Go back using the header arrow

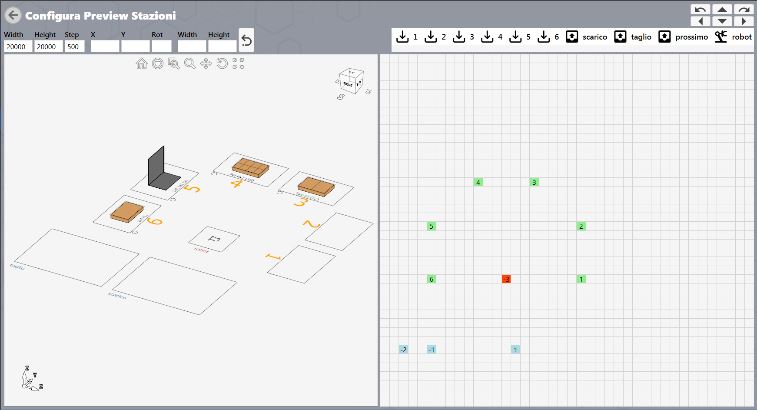(13, 15)
